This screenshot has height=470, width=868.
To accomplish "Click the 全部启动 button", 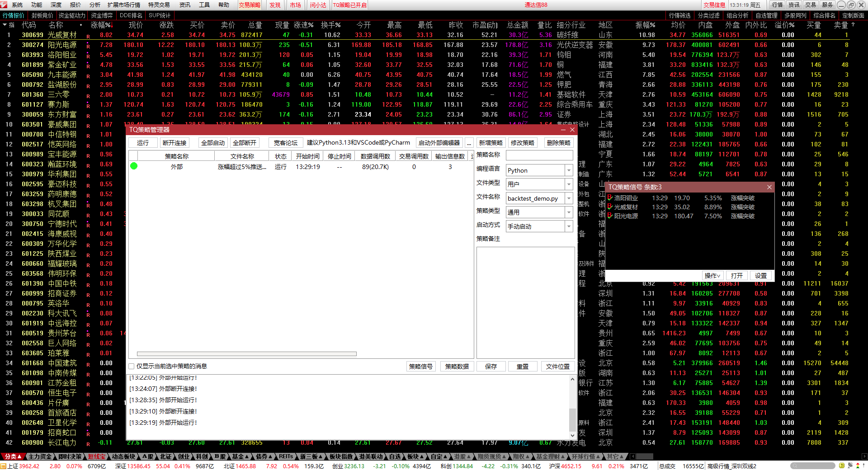I will click(x=213, y=143).
